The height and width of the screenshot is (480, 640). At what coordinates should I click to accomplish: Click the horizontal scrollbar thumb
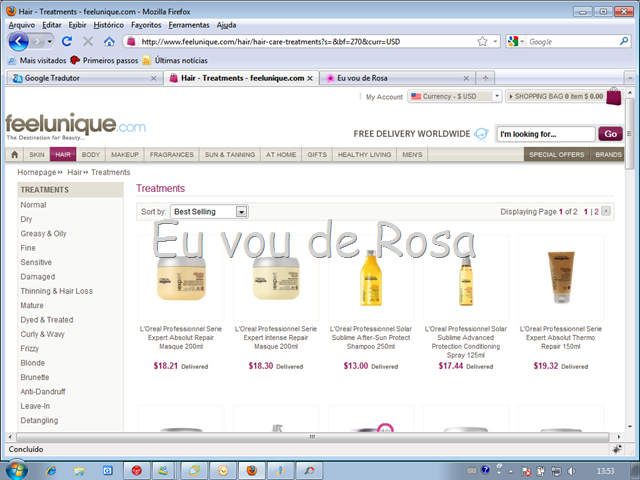pyautogui.click(x=312, y=437)
